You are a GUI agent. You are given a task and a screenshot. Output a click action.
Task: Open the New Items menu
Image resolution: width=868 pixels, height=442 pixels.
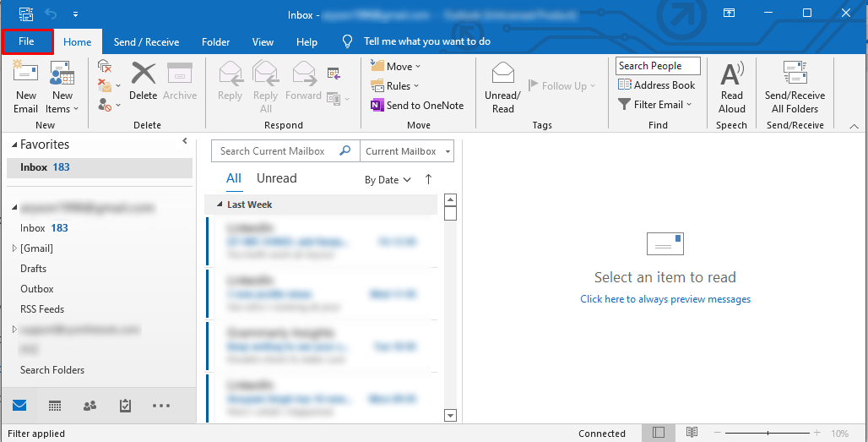click(62, 86)
